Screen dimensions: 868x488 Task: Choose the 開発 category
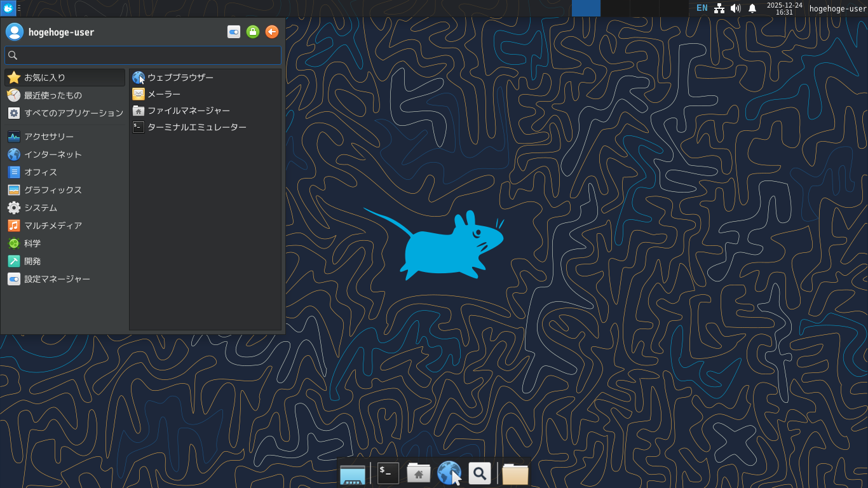(x=65, y=261)
